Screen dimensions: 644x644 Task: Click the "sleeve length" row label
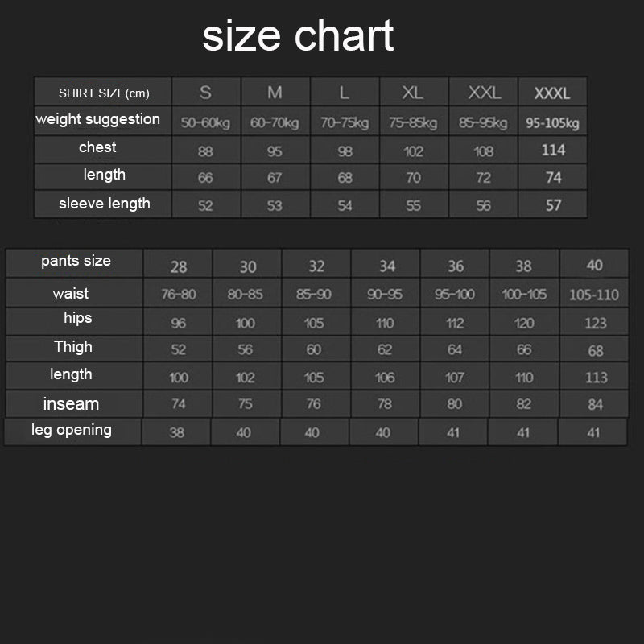[104, 204]
